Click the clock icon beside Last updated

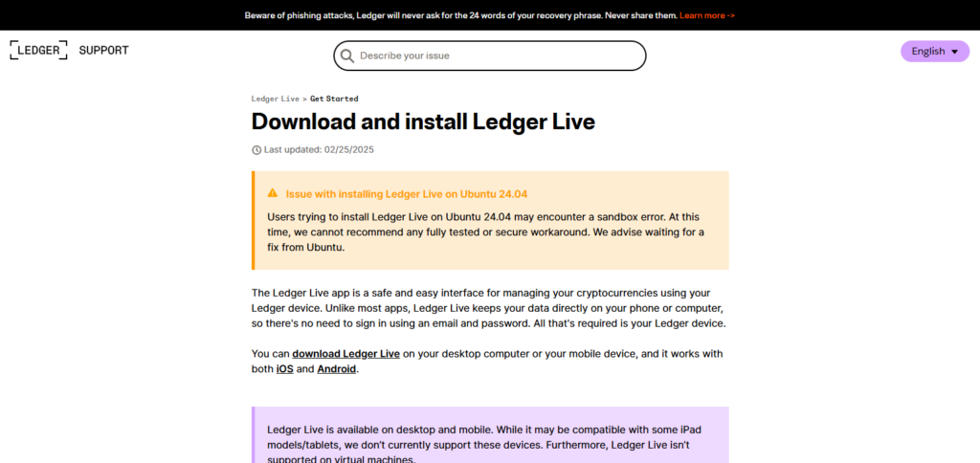pyautogui.click(x=256, y=150)
